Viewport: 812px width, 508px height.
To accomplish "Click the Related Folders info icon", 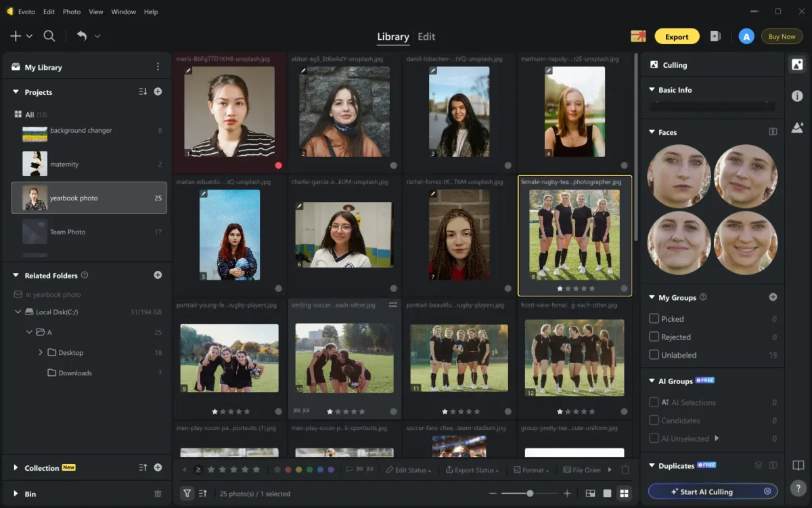I will 85,275.
